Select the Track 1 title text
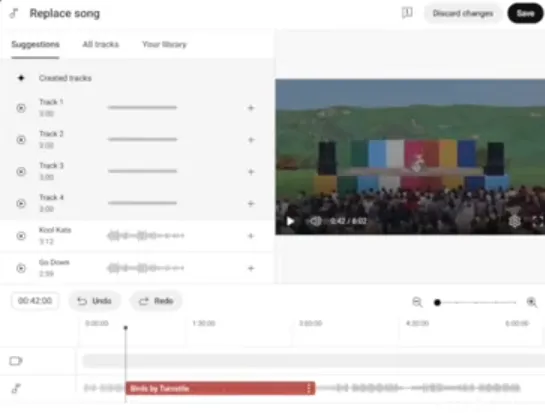This screenshot has width=545, height=413. (x=51, y=102)
